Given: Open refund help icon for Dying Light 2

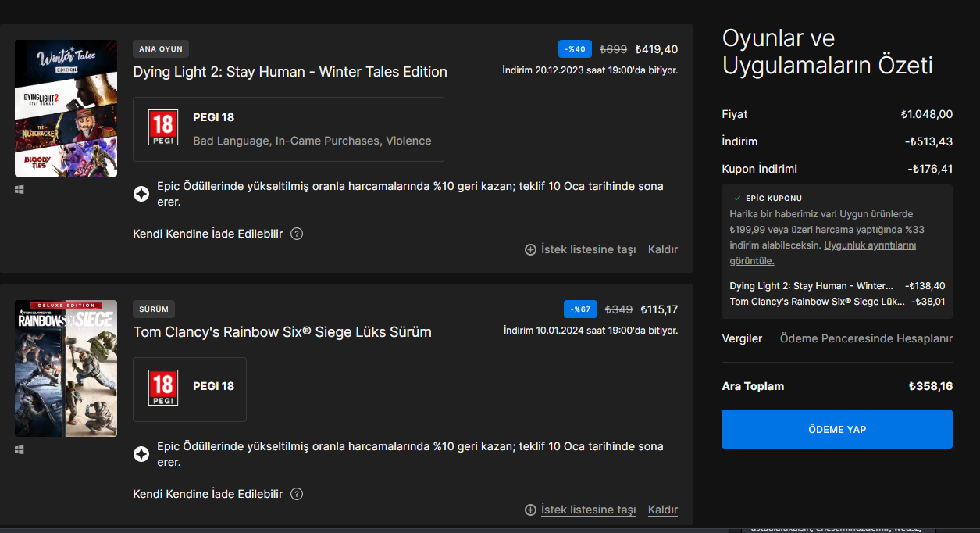Looking at the screenshot, I should 297,234.
